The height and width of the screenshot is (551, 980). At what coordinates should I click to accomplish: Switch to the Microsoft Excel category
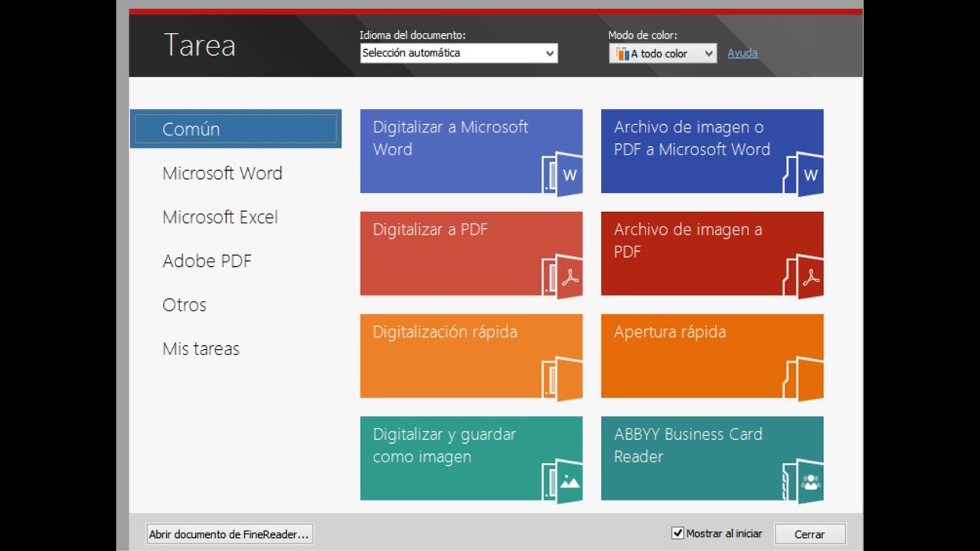point(220,217)
